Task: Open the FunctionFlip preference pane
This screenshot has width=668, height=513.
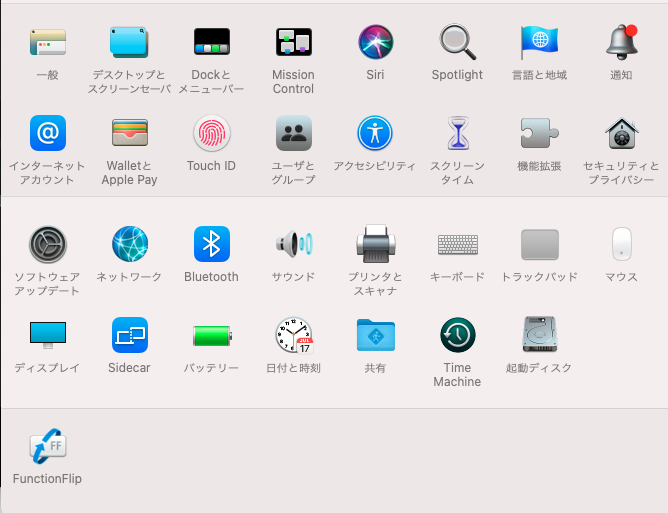Action: (x=48, y=446)
